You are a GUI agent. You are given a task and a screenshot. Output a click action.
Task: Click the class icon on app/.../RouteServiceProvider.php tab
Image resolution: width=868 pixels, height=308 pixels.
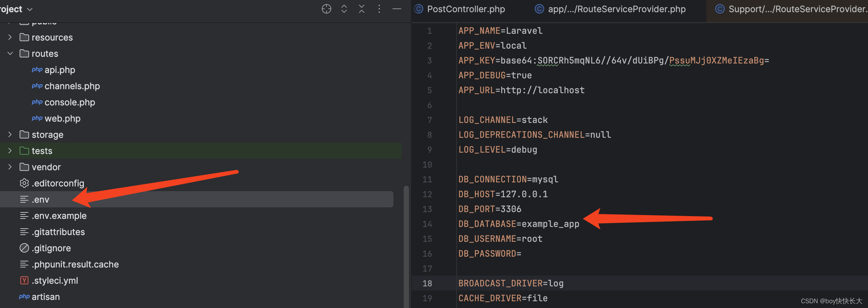point(539,9)
